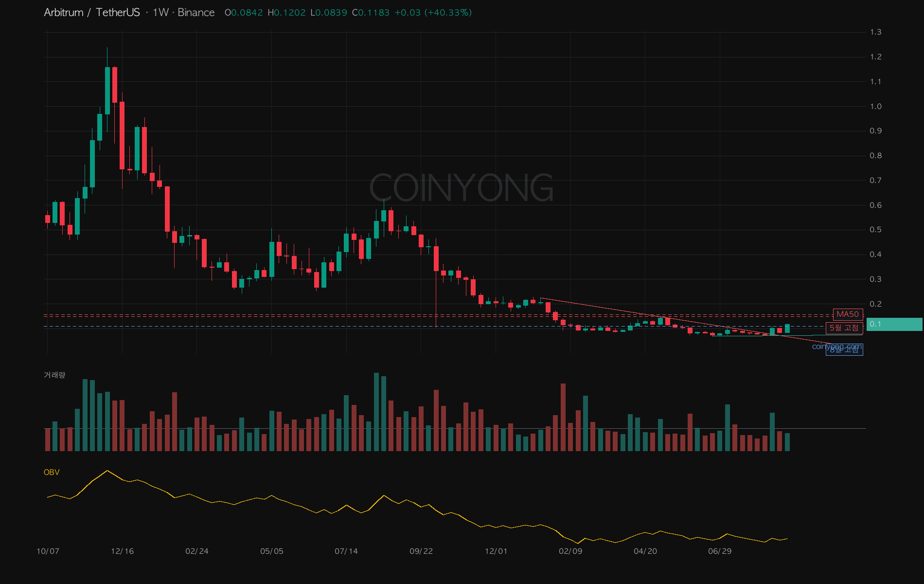Click the Binance exchange label
924x584 pixels.
coord(196,13)
